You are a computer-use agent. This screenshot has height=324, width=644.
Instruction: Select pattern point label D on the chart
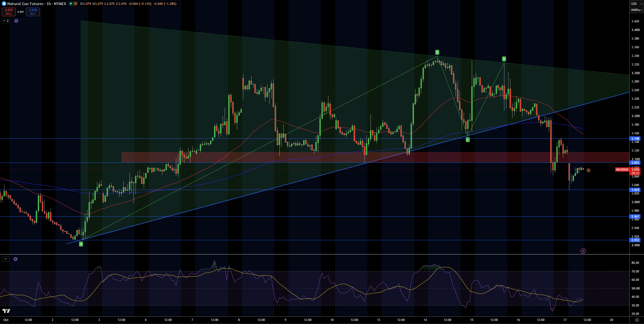pos(504,59)
